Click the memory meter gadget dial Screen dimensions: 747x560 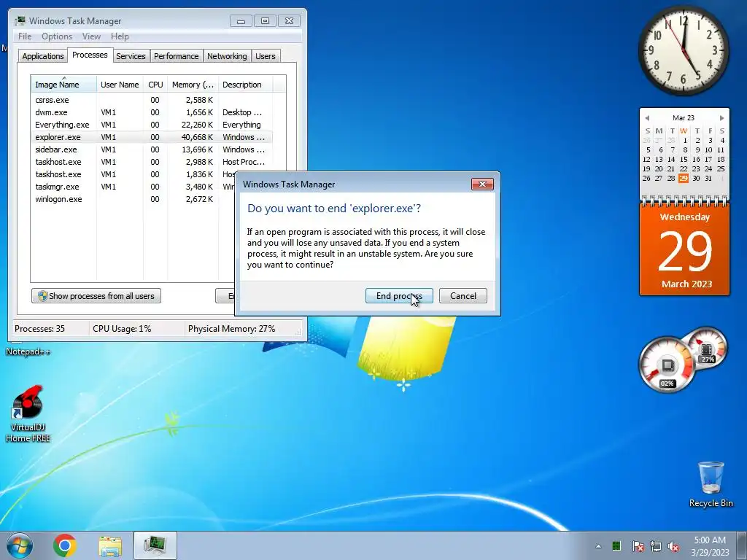point(707,349)
